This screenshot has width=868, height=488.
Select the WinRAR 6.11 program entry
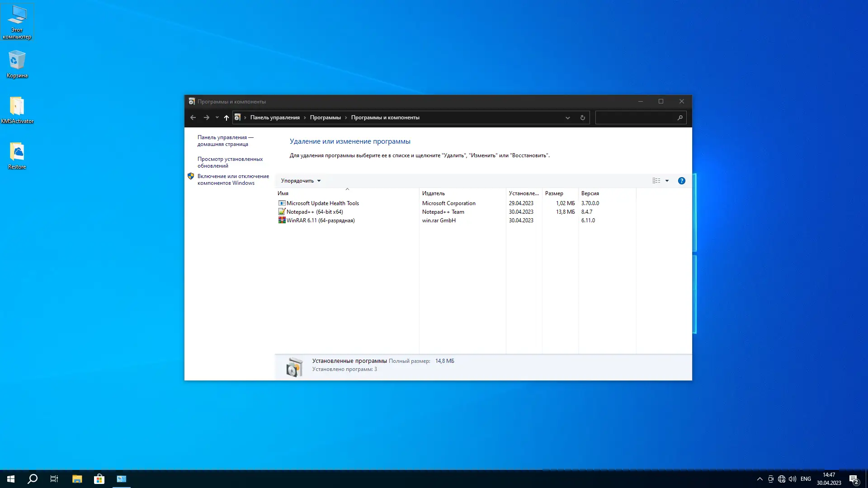point(320,221)
